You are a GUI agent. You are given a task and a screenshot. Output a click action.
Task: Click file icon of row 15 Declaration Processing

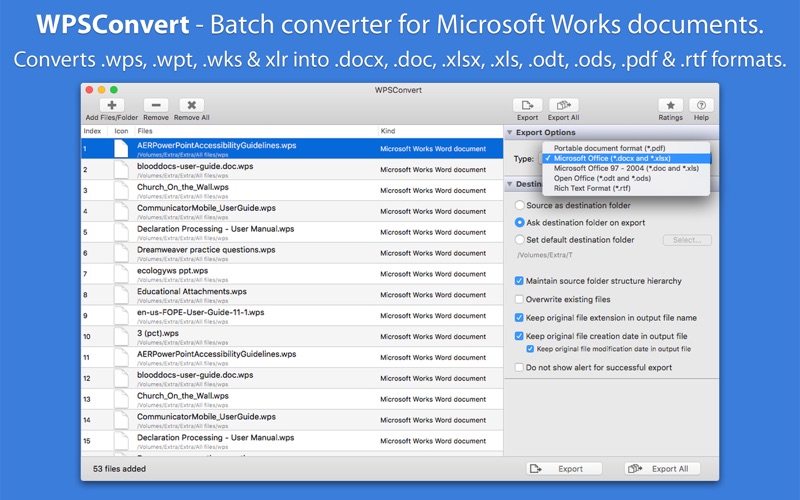121,441
